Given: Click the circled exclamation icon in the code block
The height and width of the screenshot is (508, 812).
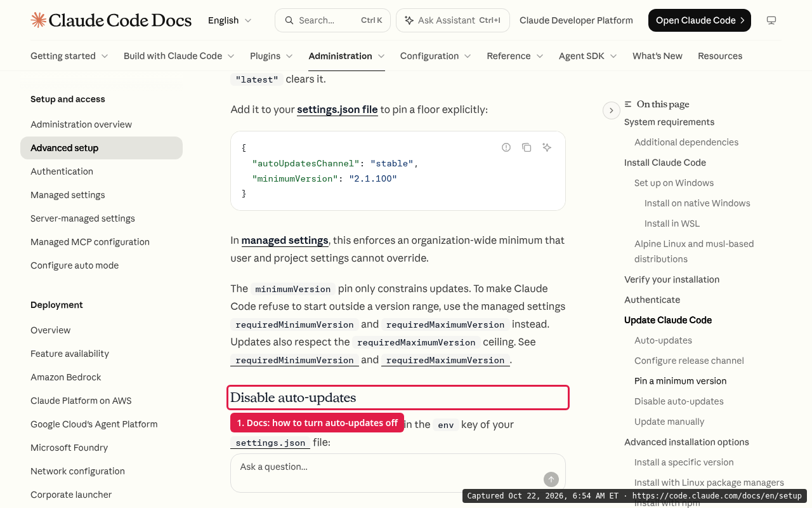Looking at the screenshot, I should [506, 147].
